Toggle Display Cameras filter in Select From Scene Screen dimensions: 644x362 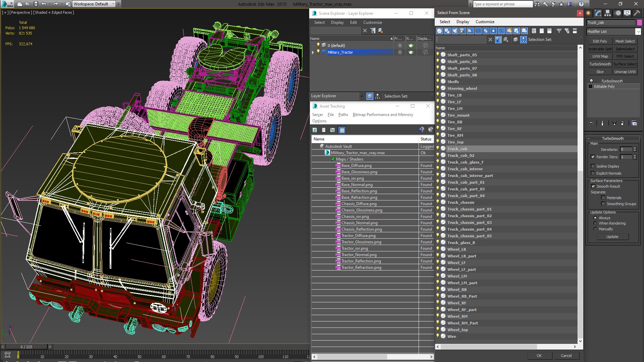click(463, 31)
